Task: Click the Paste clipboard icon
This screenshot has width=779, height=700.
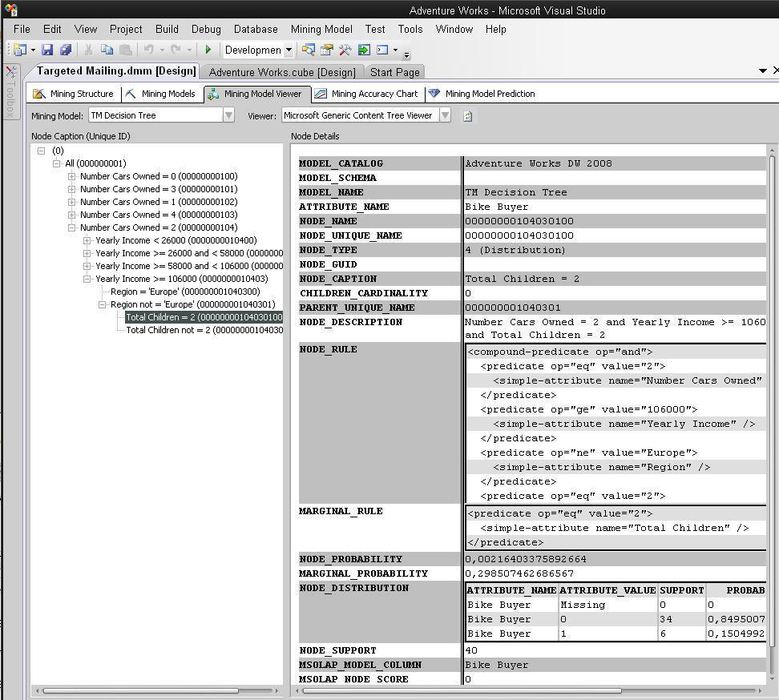Action: tap(126, 50)
